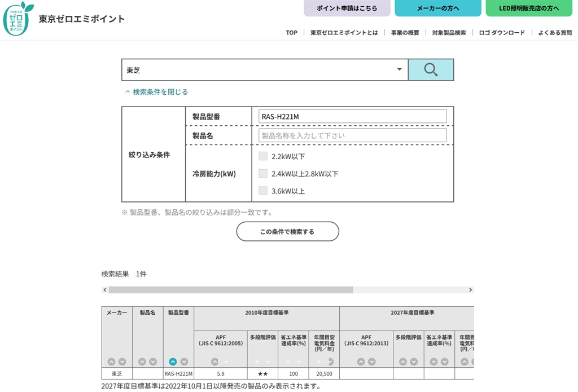This screenshot has height=392, width=578.
Task: Sort 2027年度 多段階評価 column descending
Action: (414, 362)
